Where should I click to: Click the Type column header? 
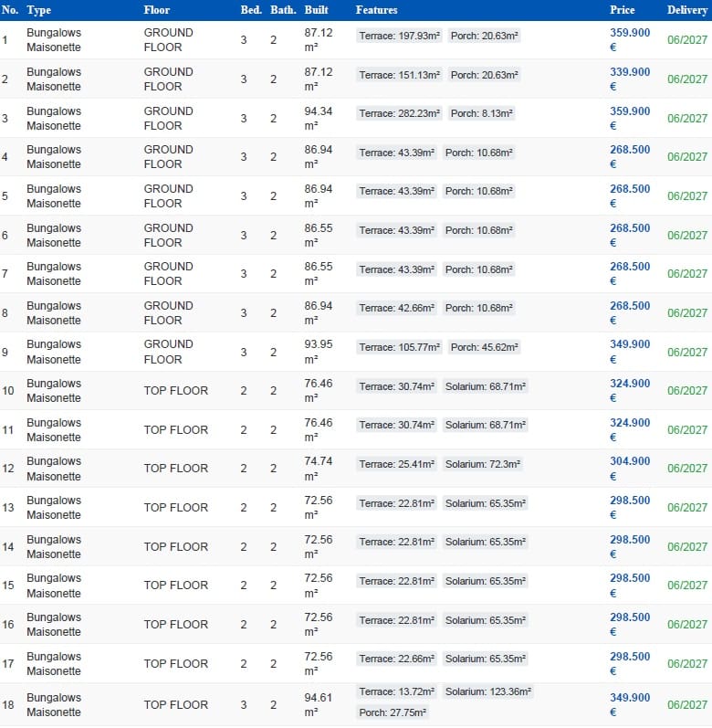(x=38, y=10)
